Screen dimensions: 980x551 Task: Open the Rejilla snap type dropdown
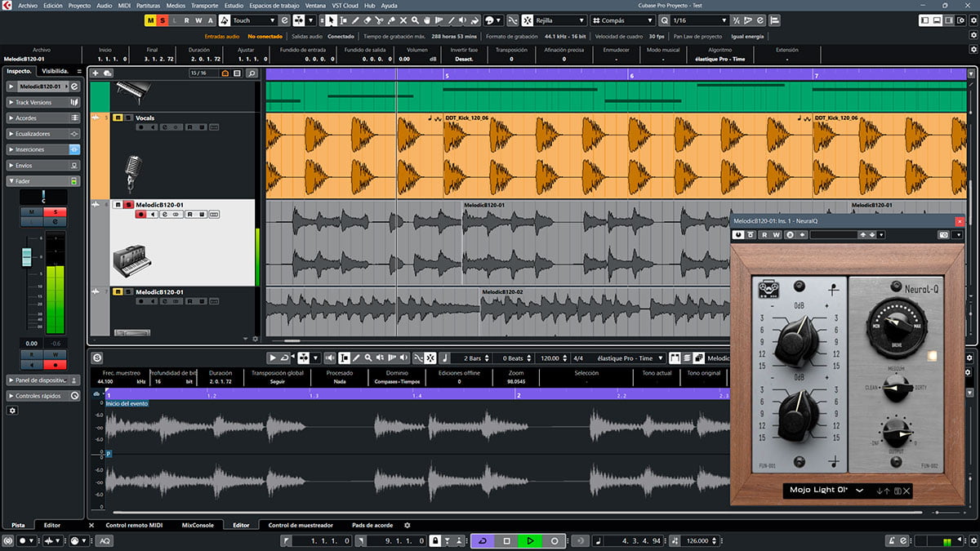tap(559, 20)
